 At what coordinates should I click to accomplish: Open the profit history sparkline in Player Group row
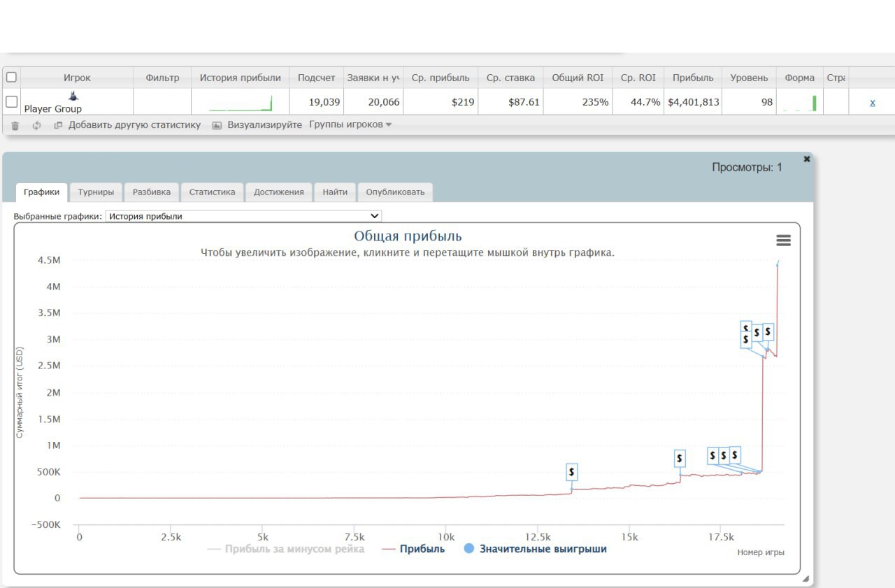240,103
